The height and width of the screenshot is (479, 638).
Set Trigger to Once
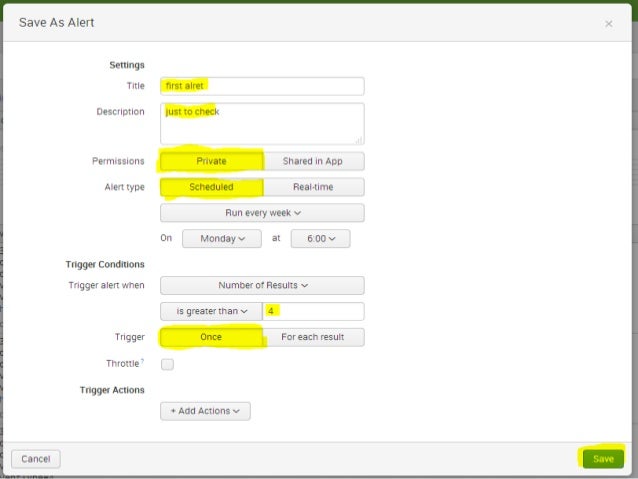pos(212,337)
